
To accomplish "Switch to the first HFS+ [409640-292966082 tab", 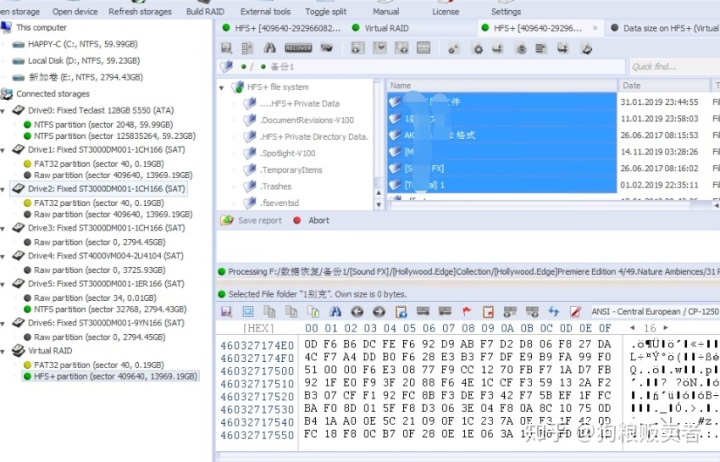I will (x=282, y=28).
